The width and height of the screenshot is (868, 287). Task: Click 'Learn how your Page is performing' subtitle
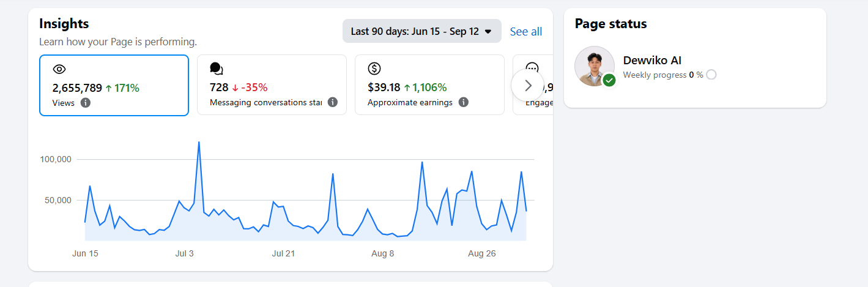click(118, 42)
